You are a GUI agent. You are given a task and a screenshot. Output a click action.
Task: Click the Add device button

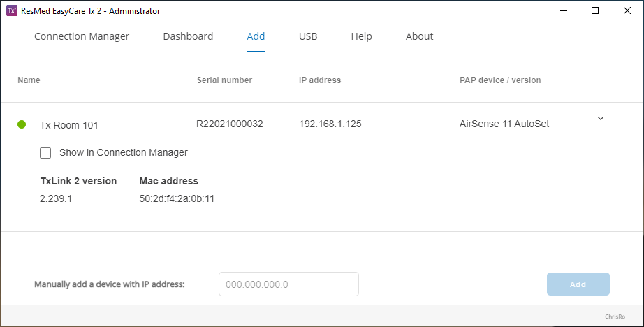point(578,284)
